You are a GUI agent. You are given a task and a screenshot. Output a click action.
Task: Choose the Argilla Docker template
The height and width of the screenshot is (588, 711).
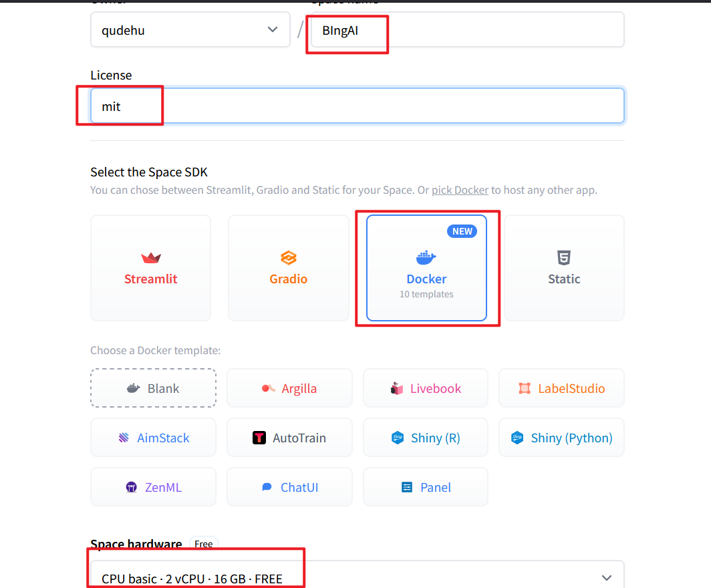(289, 388)
